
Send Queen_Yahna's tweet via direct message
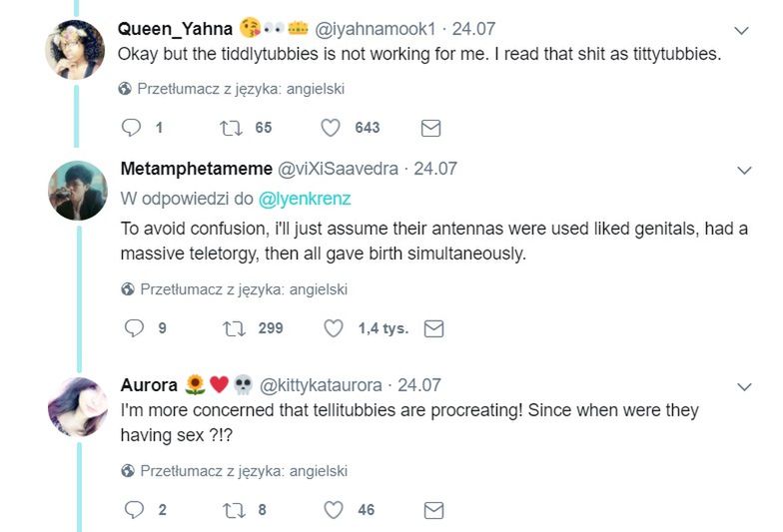pyautogui.click(x=431, y=128)
